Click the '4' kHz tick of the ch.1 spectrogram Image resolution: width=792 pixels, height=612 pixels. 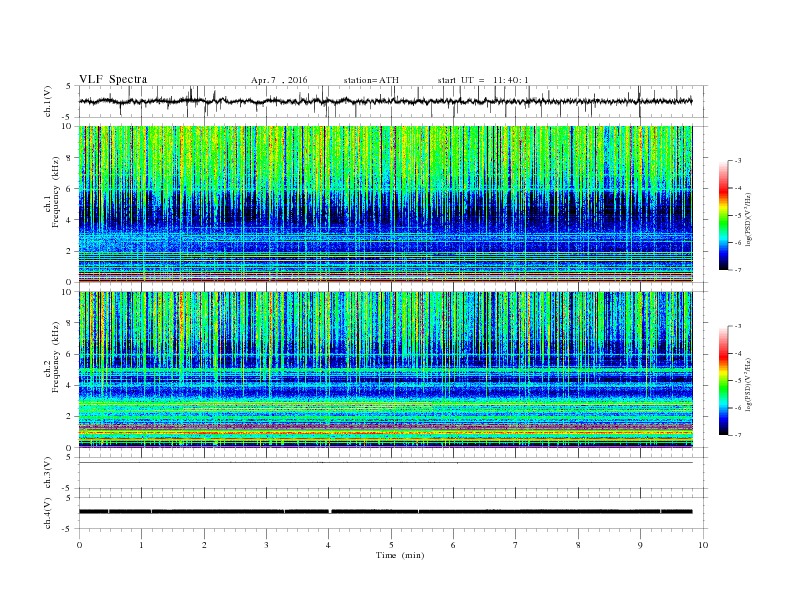(x=70, y=220)
